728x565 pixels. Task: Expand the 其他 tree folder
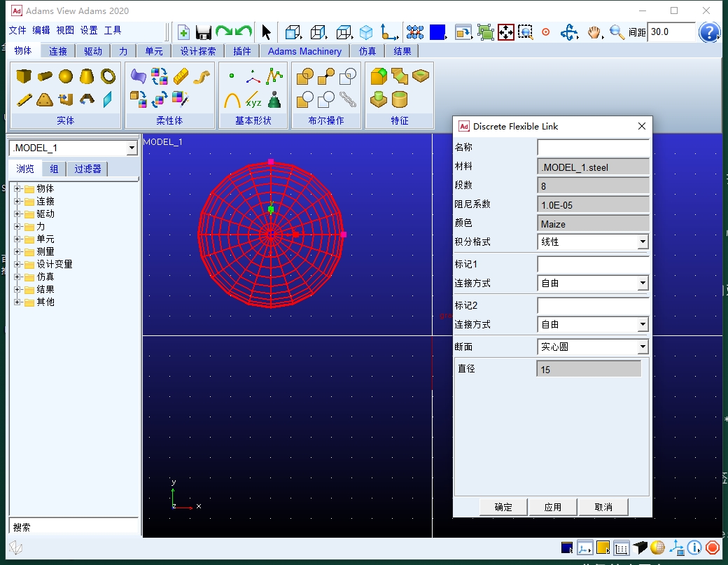tap(17, 302)
